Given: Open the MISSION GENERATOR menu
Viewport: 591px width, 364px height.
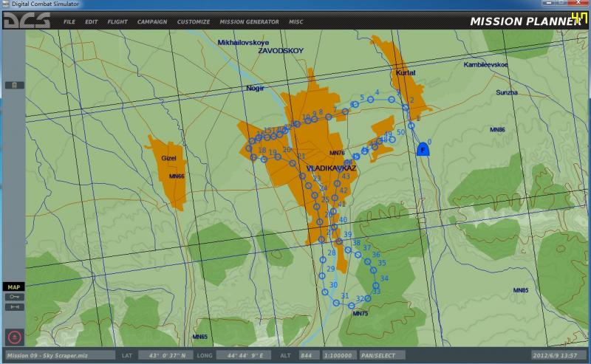Looking at the screenshot, I should [250, 22].
